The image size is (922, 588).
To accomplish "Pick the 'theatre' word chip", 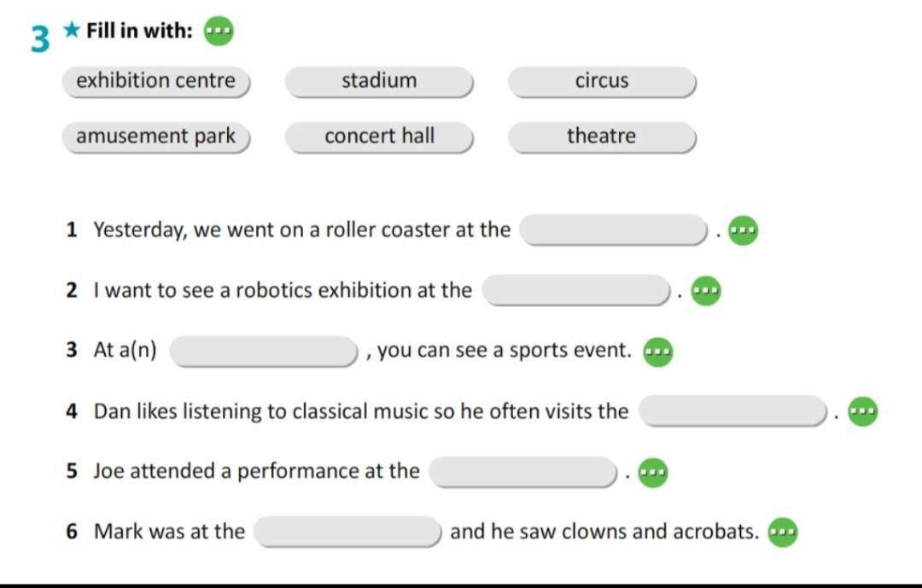I will click(x=602, y=137).
